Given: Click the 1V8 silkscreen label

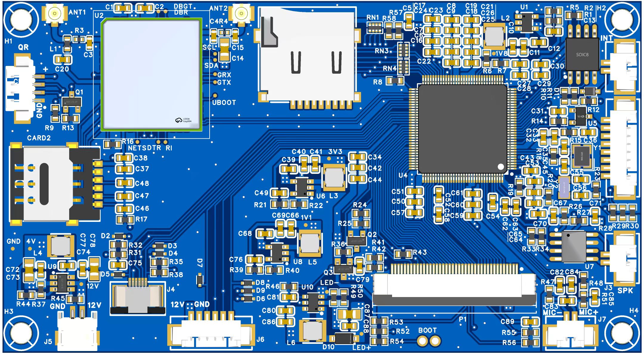Looking at the screenshot, I should click(501, 54).
